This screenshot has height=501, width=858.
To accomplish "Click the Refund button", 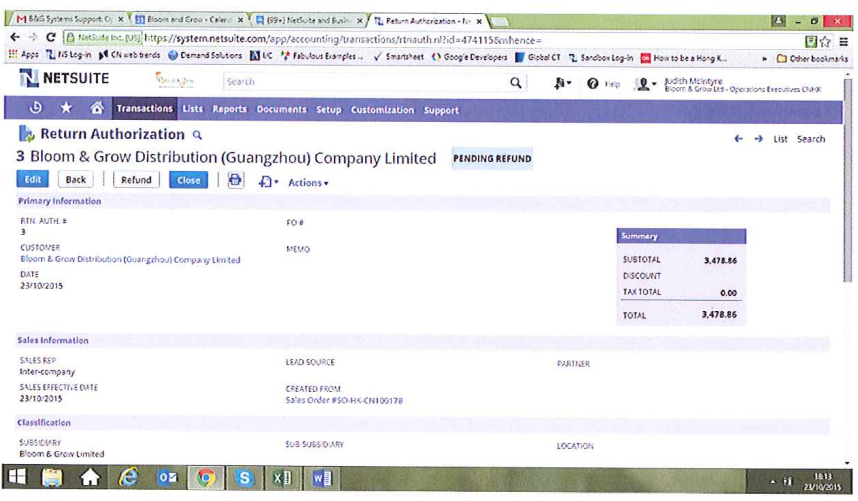I will (136, 180).
